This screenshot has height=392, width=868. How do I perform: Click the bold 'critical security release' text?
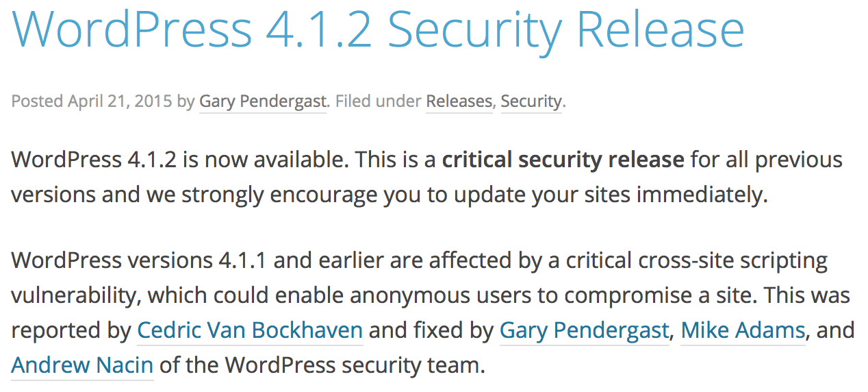[x=563, y=160]
